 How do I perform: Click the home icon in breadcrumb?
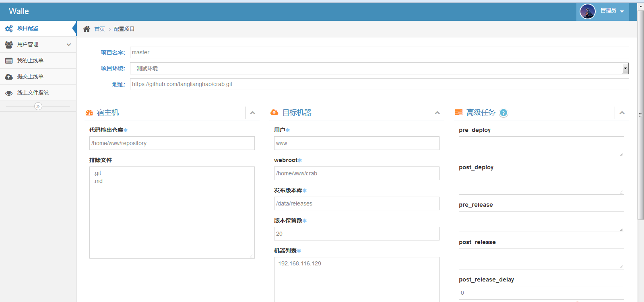[x=87, y=29]
